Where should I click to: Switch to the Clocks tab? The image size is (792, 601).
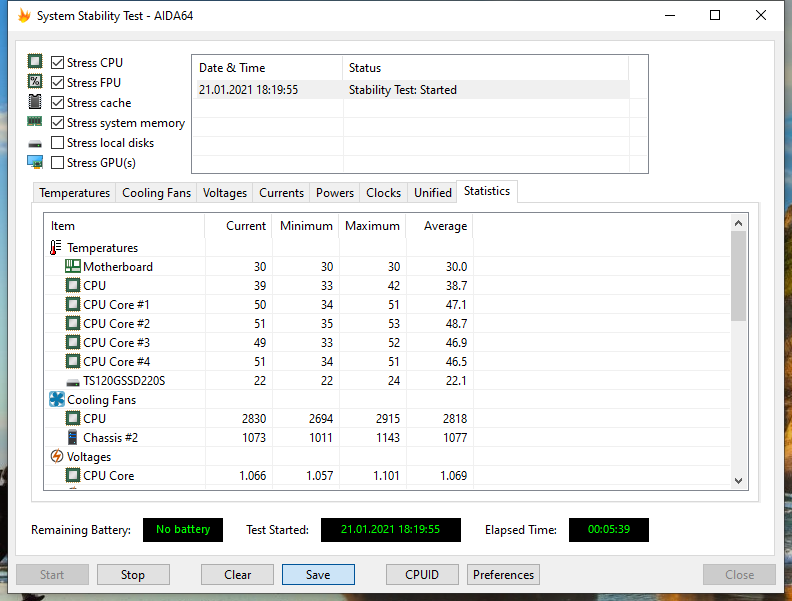click(x=383, y=193)
